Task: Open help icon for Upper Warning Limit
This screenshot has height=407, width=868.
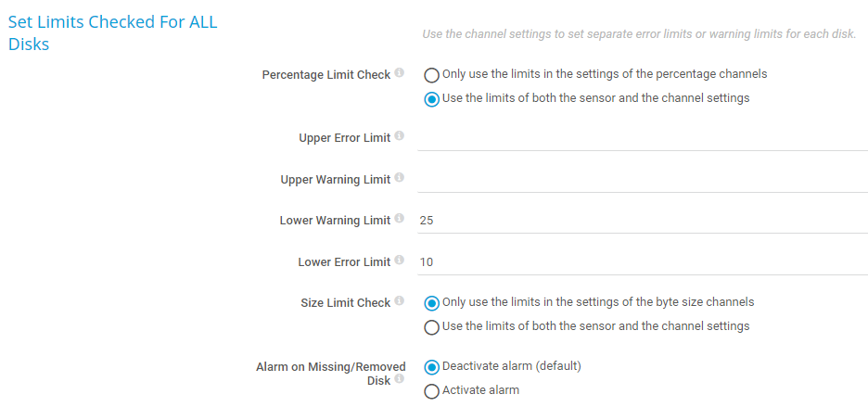Action: click(x=399, y=178)
